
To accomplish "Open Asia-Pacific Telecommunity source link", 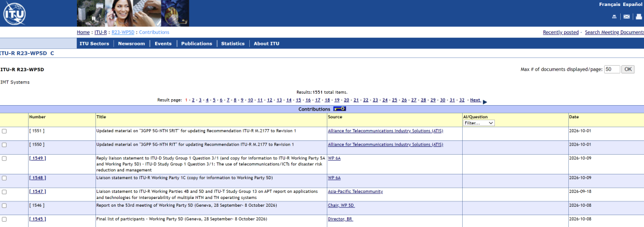I will (355, 192).
